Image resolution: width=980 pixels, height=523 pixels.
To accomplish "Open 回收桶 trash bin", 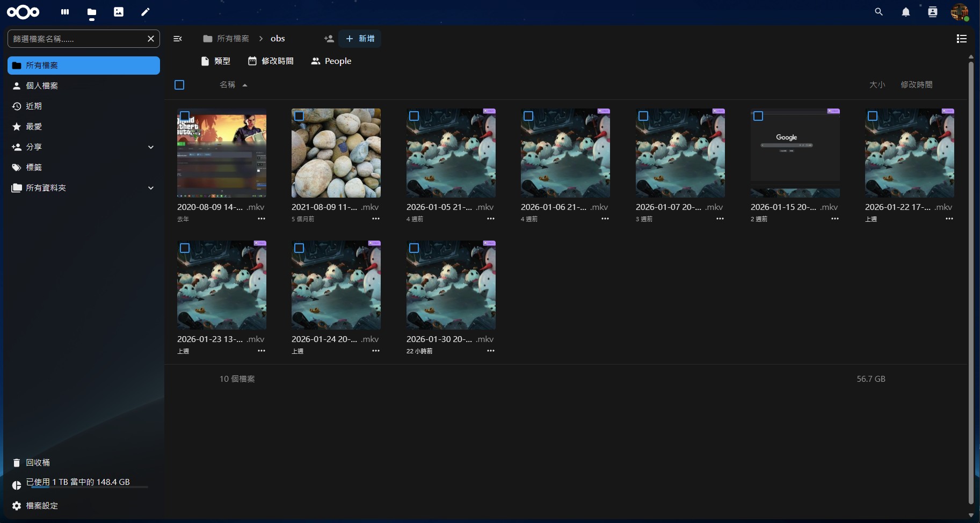I will [84, 463].
